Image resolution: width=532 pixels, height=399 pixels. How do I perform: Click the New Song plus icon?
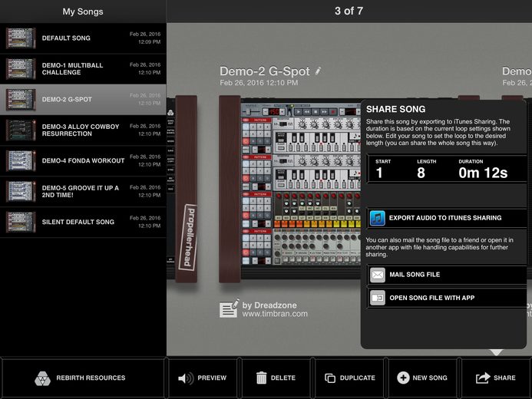403,378
